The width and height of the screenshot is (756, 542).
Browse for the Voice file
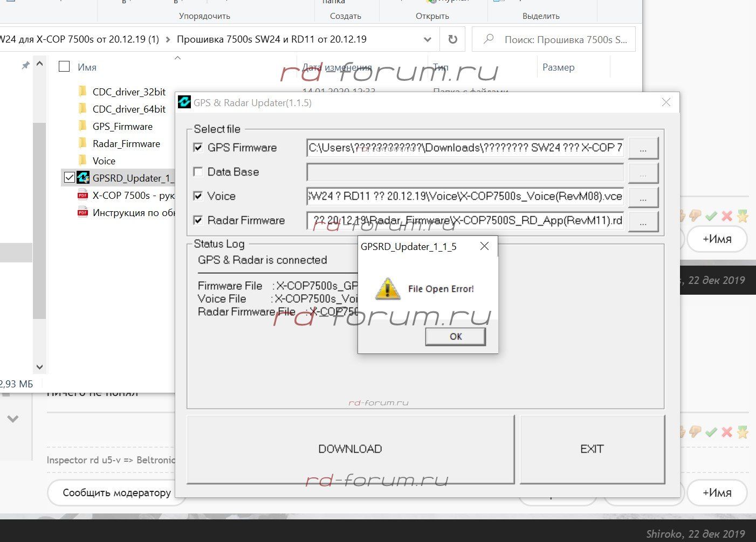(x=643, y=197)
